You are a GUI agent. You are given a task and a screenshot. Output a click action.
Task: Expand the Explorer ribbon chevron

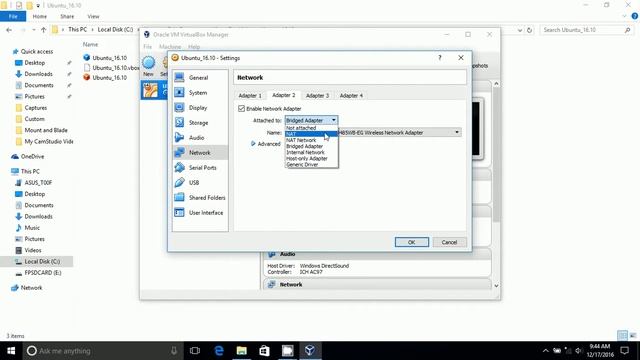tap(624, 16)
